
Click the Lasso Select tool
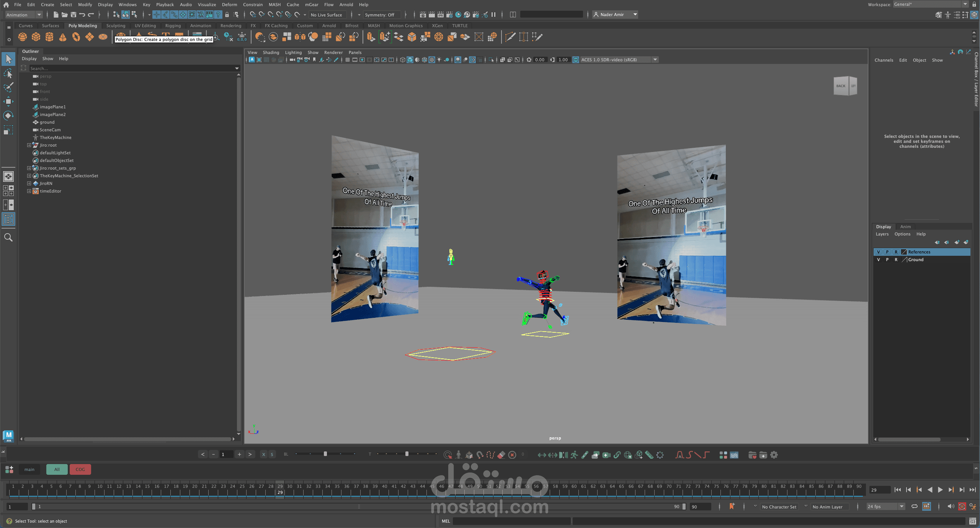coord(8,74)
